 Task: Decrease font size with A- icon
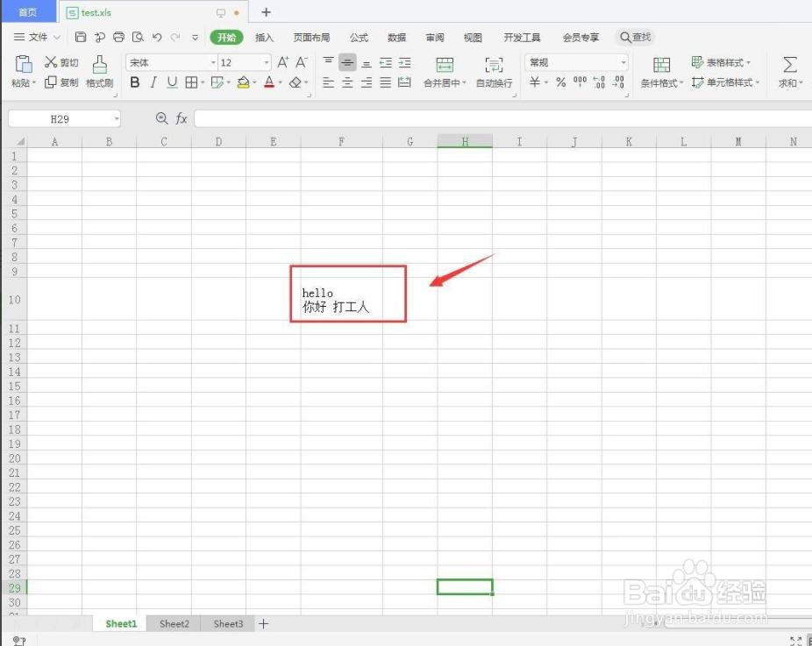click(x=302, y=62)
